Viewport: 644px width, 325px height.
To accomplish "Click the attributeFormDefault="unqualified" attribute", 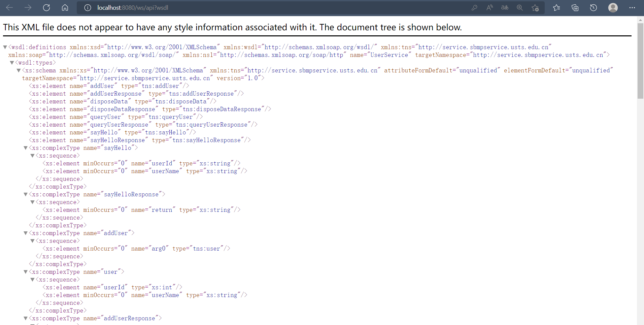I will [442, 70].
